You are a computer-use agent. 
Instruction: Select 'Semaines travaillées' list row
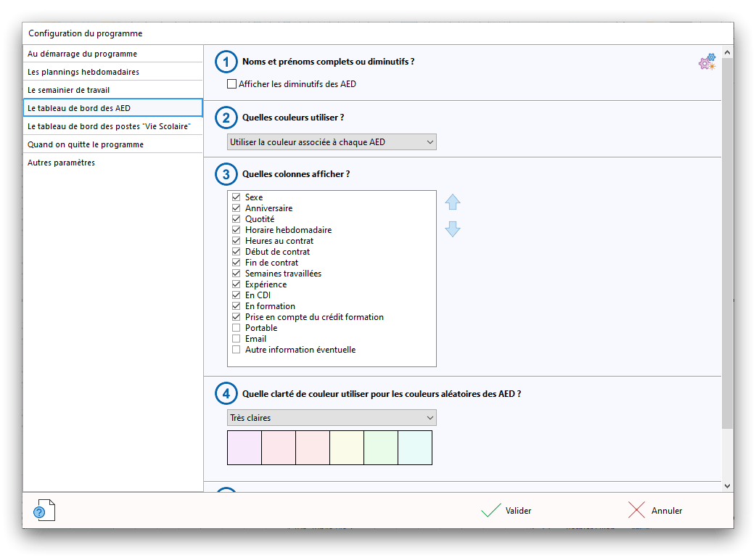(x=283, y=274)
